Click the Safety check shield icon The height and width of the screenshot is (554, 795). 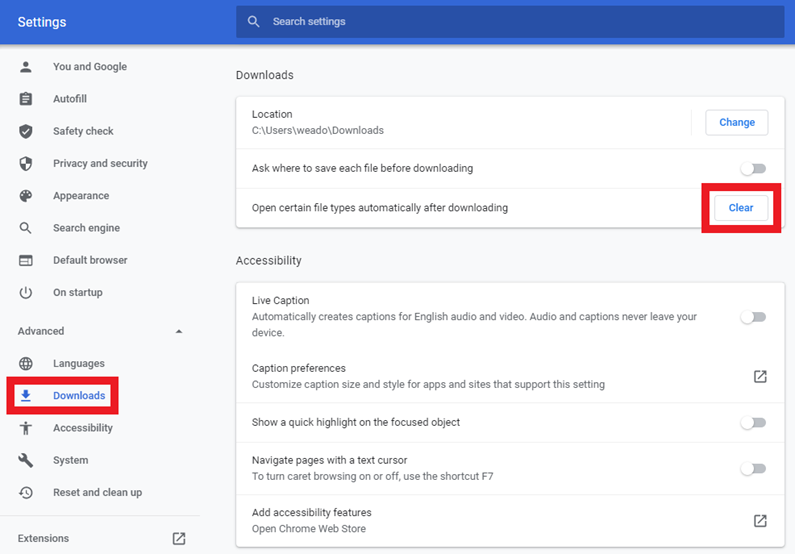coord(26,131)
